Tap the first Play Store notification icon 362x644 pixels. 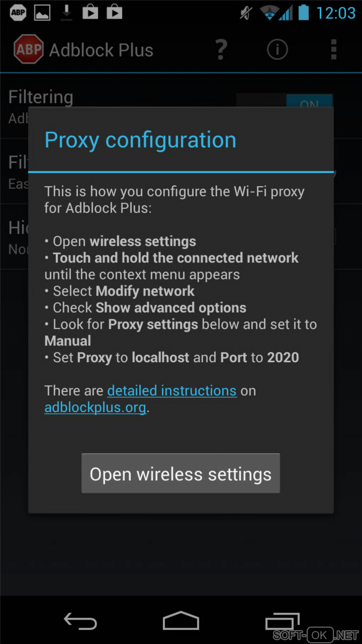[x=90, y=12]
